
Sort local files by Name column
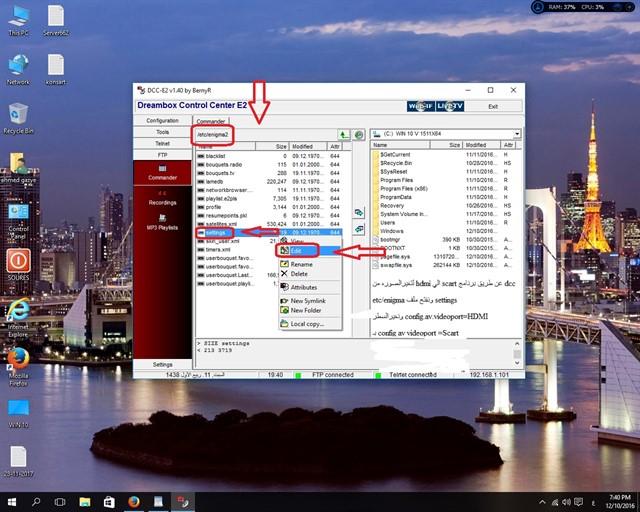click(x=400, y=145)
